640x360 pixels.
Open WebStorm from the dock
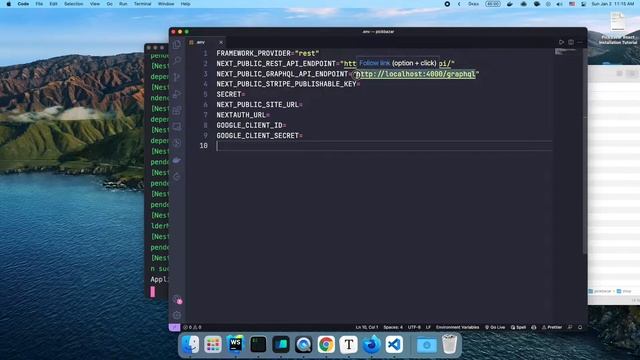(x=236, y=344)
